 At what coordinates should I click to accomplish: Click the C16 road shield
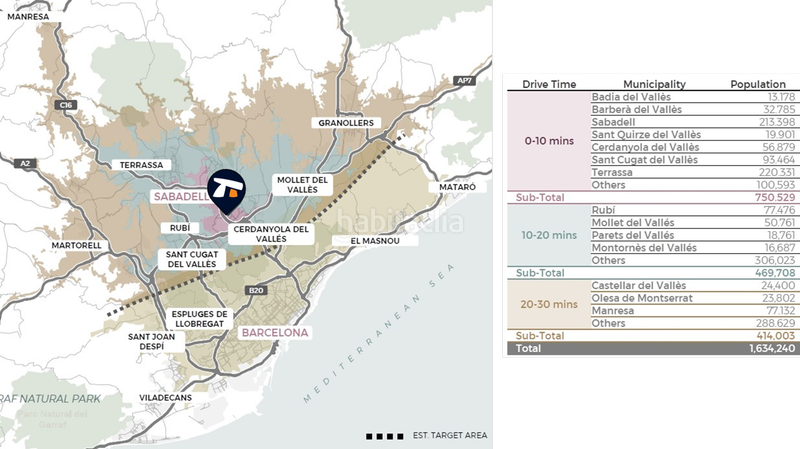67,104
